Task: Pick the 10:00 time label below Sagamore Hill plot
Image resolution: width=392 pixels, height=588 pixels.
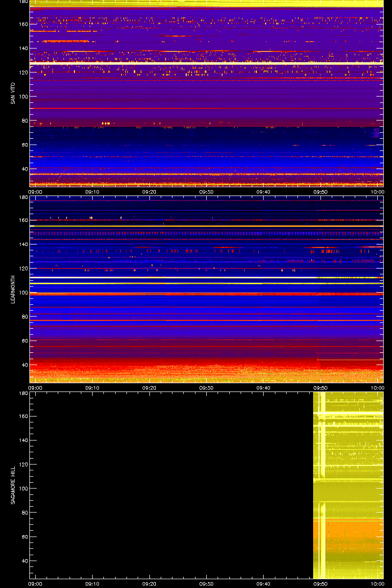Action: tap(377, 584)
